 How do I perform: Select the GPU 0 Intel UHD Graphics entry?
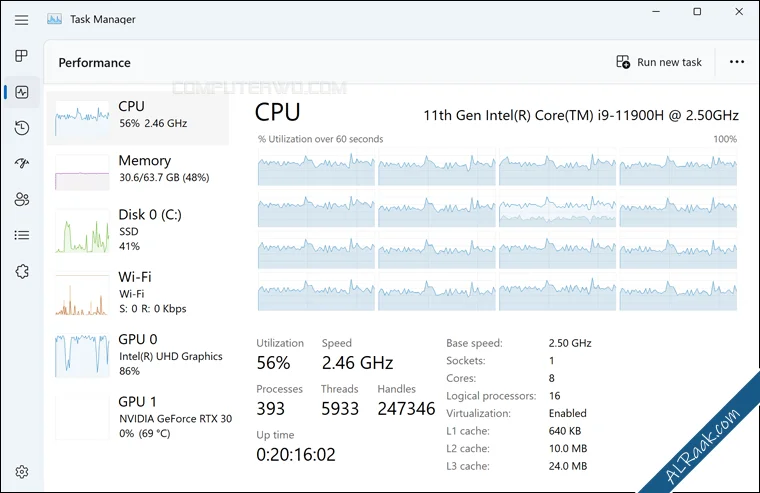click(138, 355)
